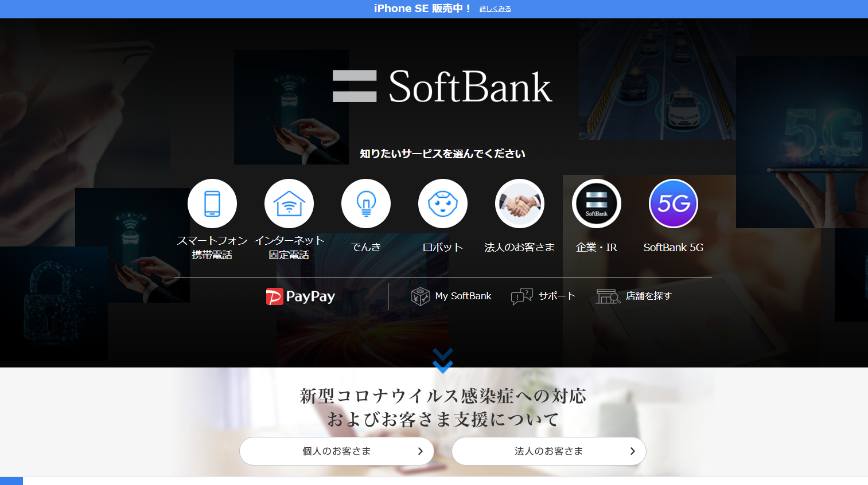Open the 企業・IR SoftBank logo icon
This screenshot has width=868, height=485.
(597, 204)
